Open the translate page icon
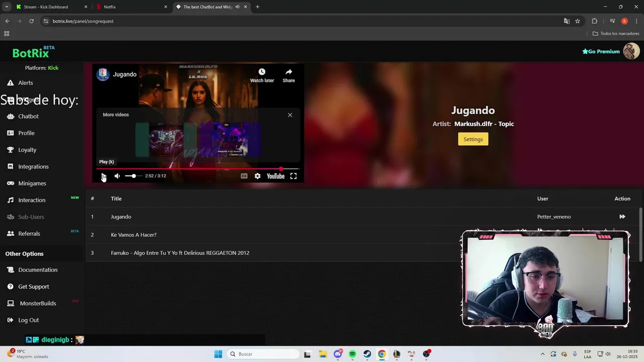This screenshot has height=362, width=644. point(567,21)
